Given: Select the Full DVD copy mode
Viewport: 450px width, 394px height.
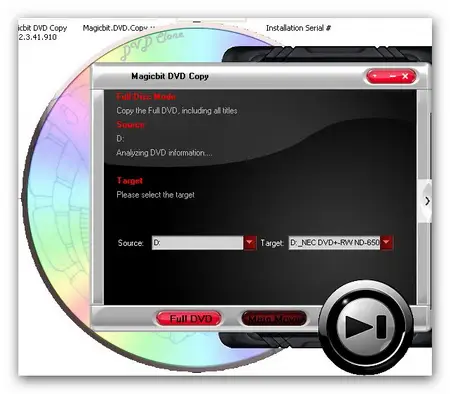Looking at the screenshot, I should 189,318.
